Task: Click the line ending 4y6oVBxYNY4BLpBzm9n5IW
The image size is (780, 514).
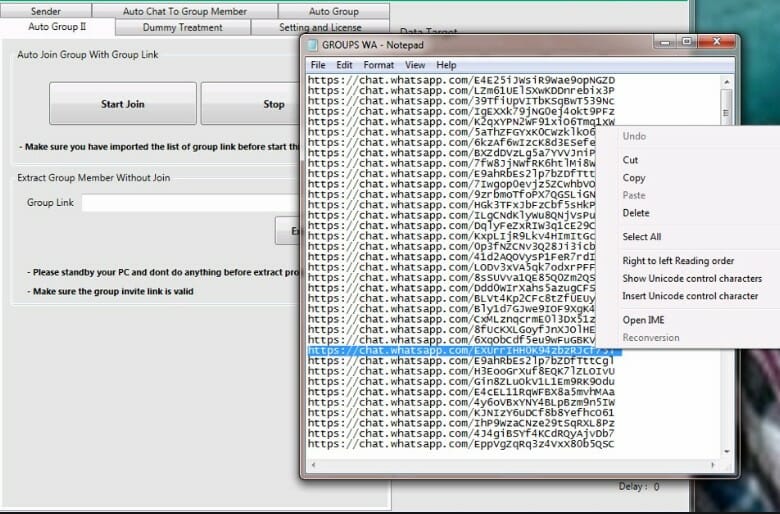Action: (461, 403)
